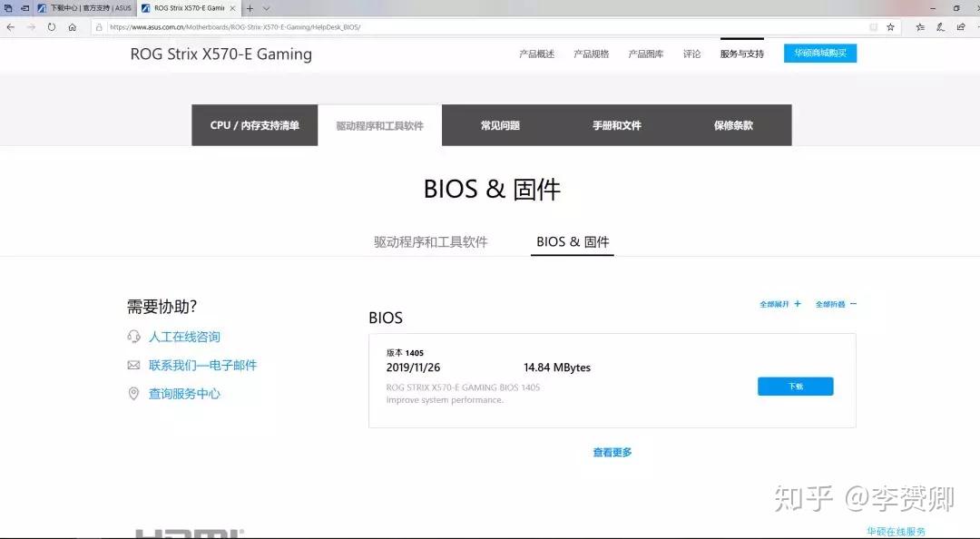Collapse all entries with 全部折叠 −
The width and height of the screenshot is (980, 539).
[837, 304]
